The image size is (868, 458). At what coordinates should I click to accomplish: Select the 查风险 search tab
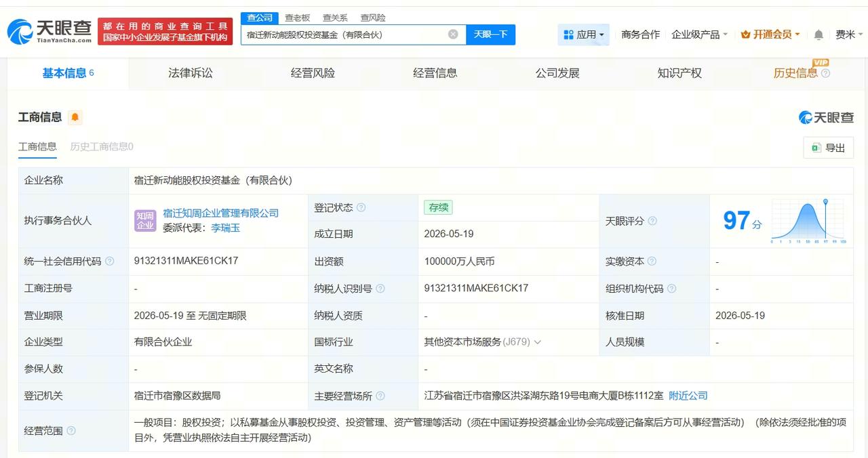coord(373,18)
